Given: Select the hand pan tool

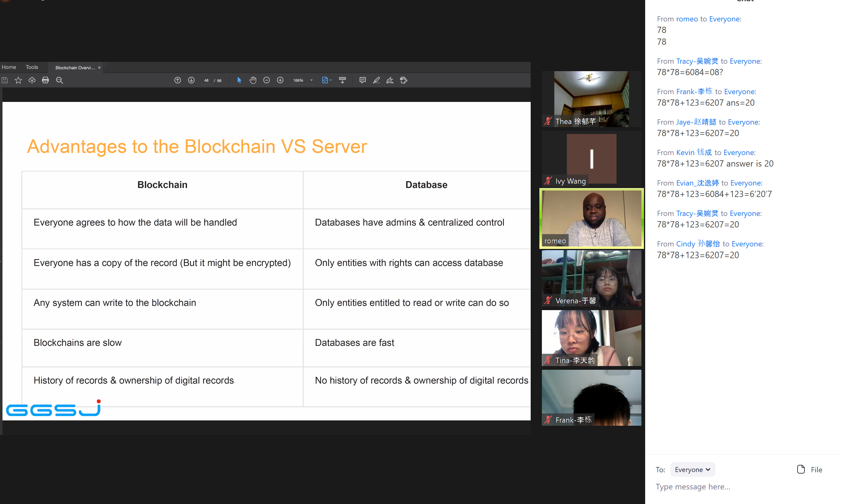Looking at the screenshot, I should (x=253, y=80).
